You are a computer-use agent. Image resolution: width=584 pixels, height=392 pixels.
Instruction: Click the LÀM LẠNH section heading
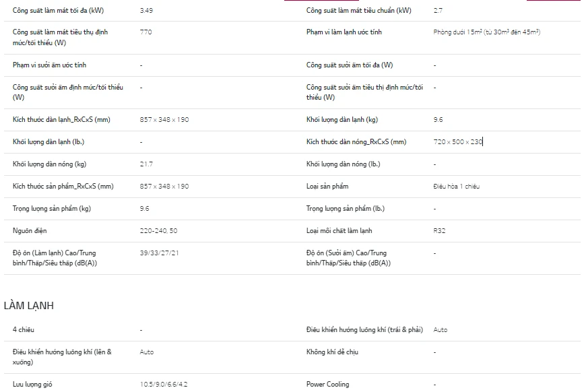click(x=29, y=306)
